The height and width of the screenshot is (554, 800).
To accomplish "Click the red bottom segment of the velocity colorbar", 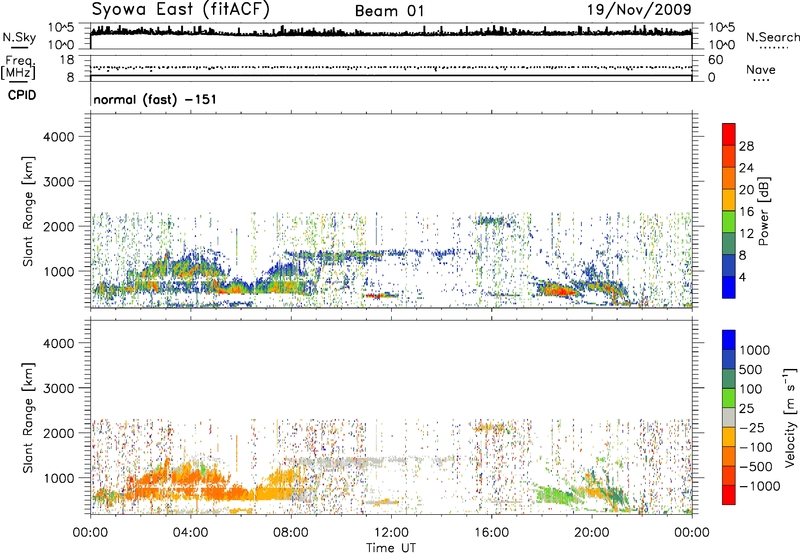I will point(729,495).
